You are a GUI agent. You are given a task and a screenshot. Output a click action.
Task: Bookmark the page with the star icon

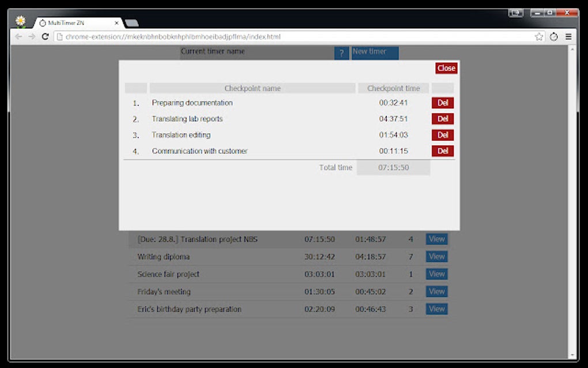click(539, 36)
